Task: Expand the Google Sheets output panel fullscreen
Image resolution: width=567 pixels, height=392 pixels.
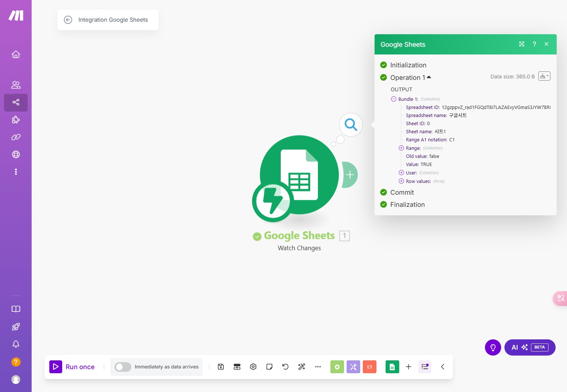Action: 522,44
